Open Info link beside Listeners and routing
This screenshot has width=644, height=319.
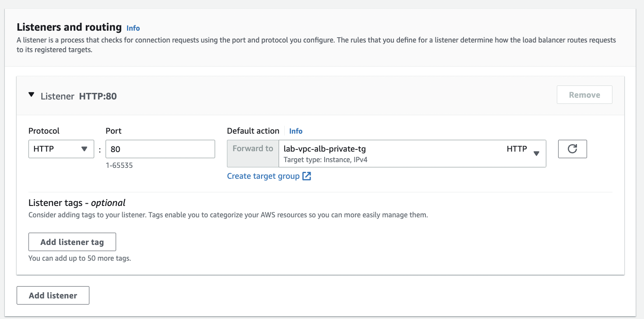coord(133,28)
